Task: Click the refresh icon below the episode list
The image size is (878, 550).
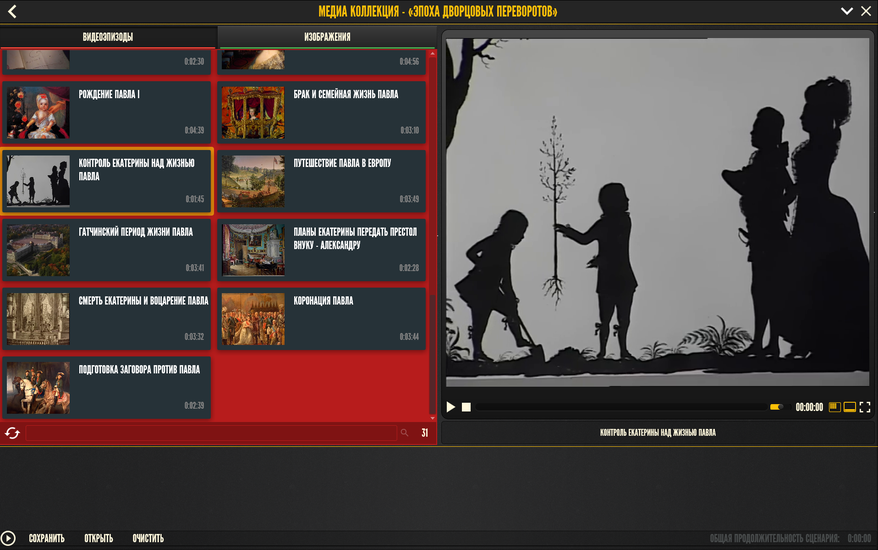Action: click(12, 433)
